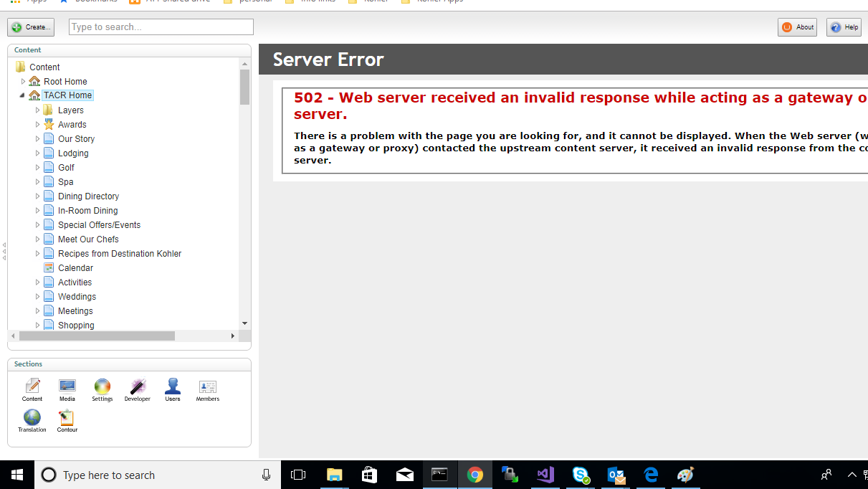The image size is (868, 489).
Task: Select Shopping in content tree
Action: (76, 325)
